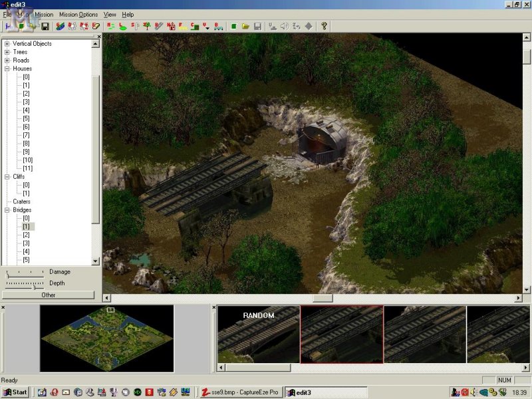Collapse the Bridges branch in the object tree
This screenshot has width=532, height=399.
[x=5, y=209]
